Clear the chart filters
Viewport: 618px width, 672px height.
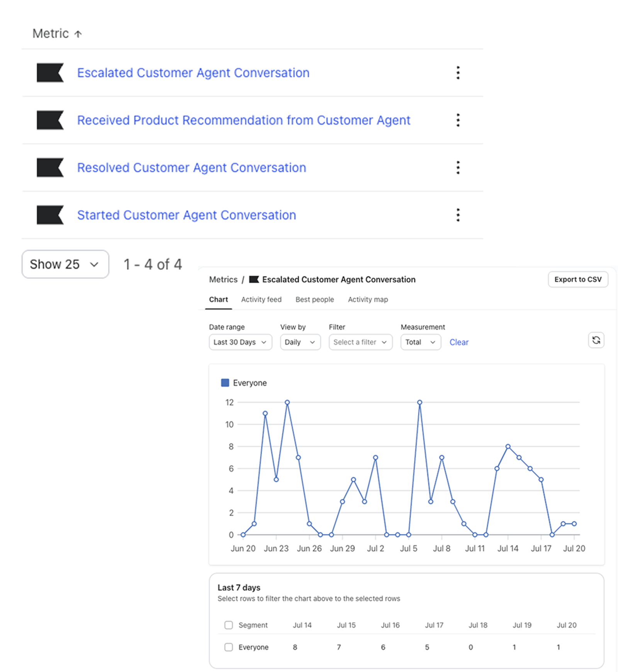459,342
